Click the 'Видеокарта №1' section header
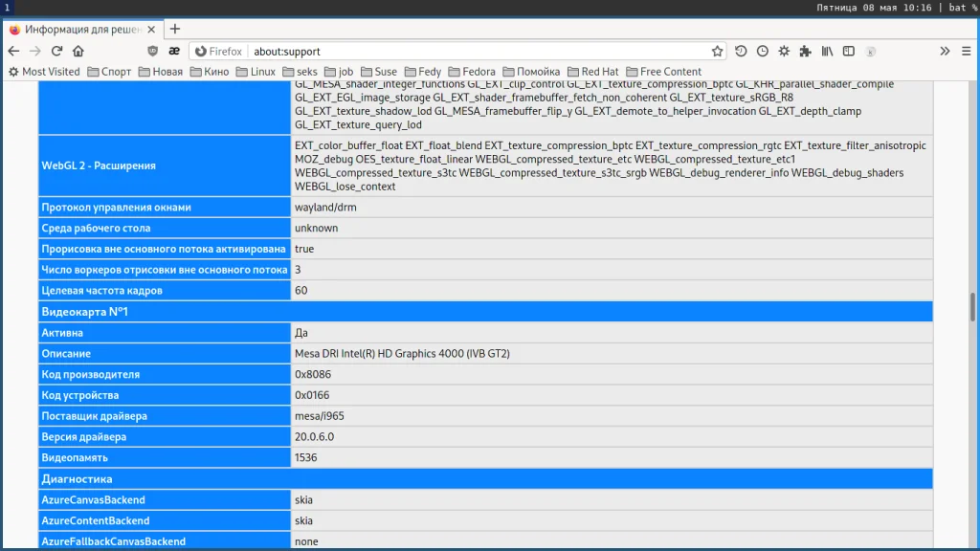 (485, 312)
